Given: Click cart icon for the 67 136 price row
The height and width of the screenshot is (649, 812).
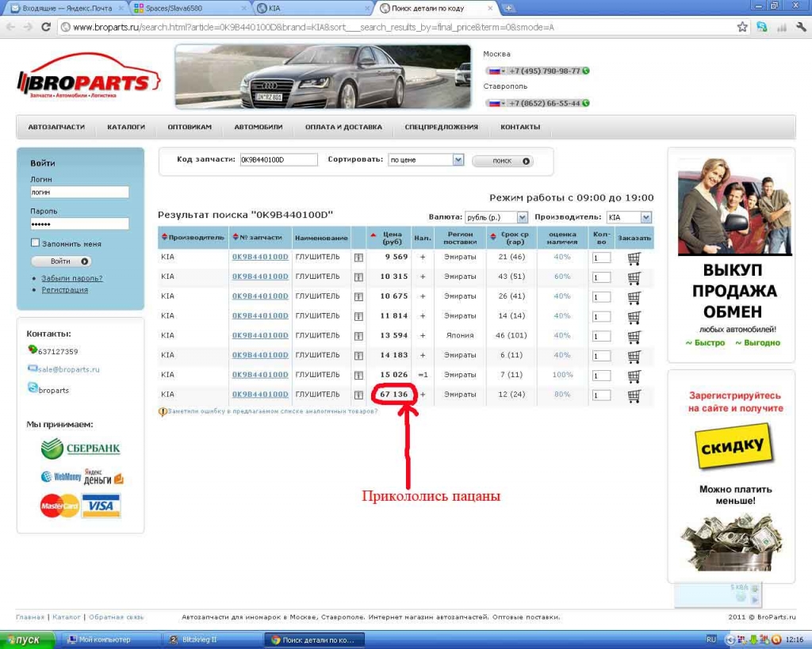Looking at the screenshot, I should click(x=634, y=395).
